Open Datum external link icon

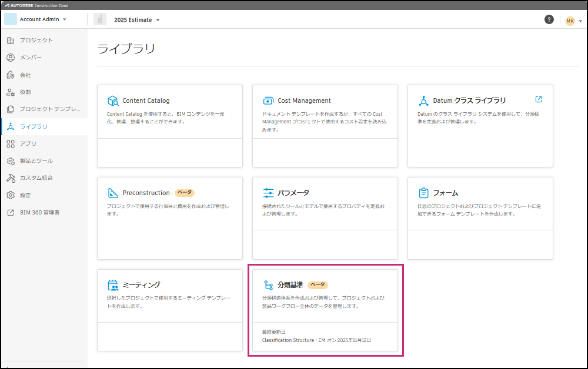coord(539,99)
